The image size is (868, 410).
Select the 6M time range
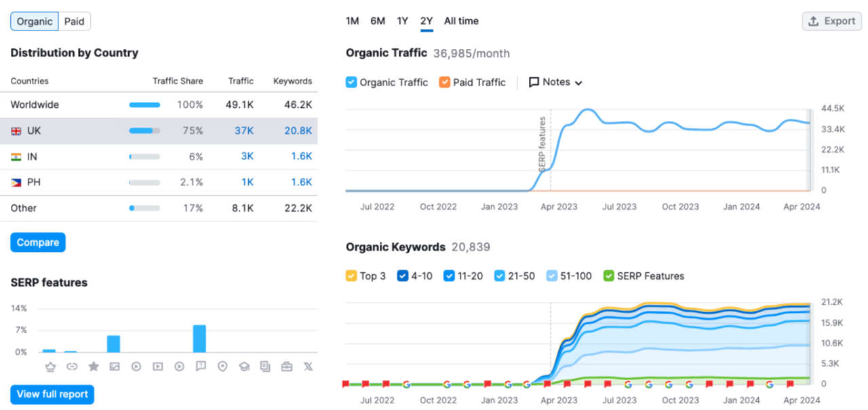(x=378, y=21)
